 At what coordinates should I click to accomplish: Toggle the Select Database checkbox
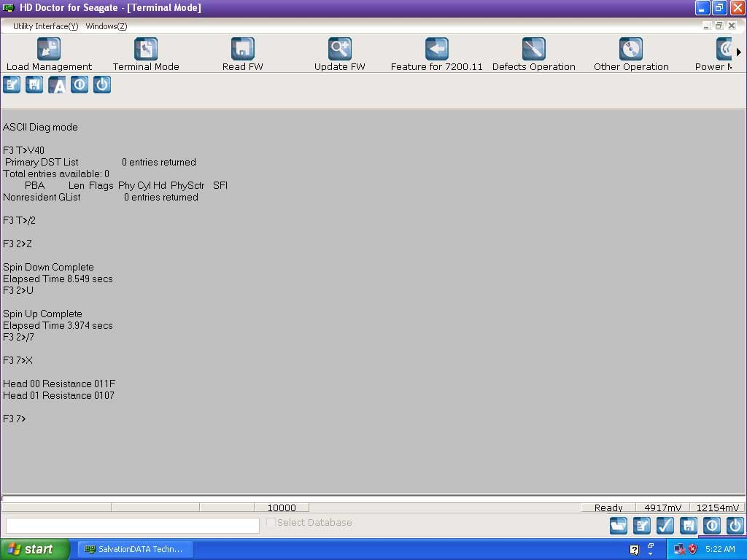[271, 522]
